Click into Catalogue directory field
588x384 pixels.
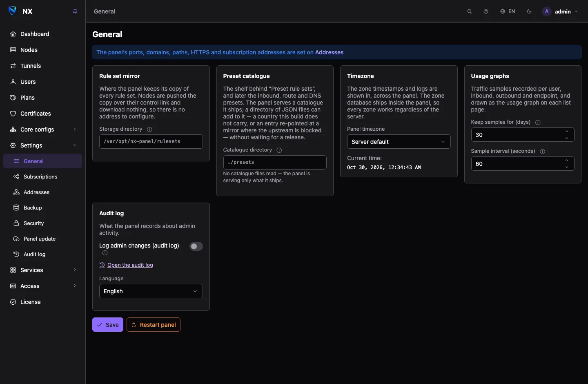coord(275,162)
